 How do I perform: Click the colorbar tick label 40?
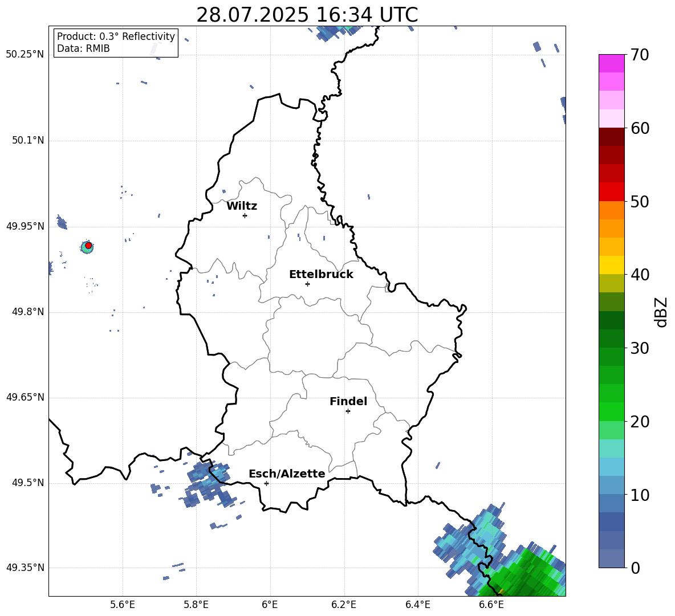(x=640, y=275)
